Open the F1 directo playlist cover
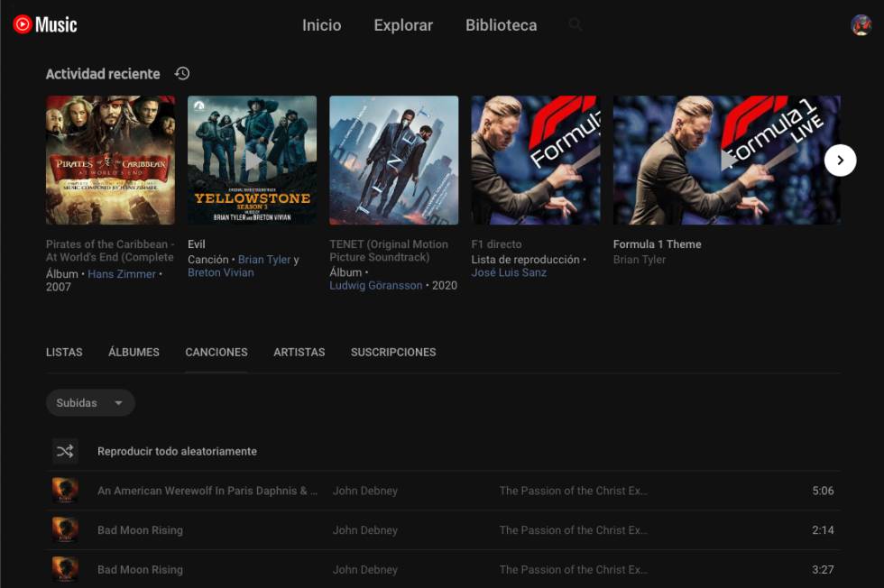The image size is (884, 588). [x=536, y=161]
